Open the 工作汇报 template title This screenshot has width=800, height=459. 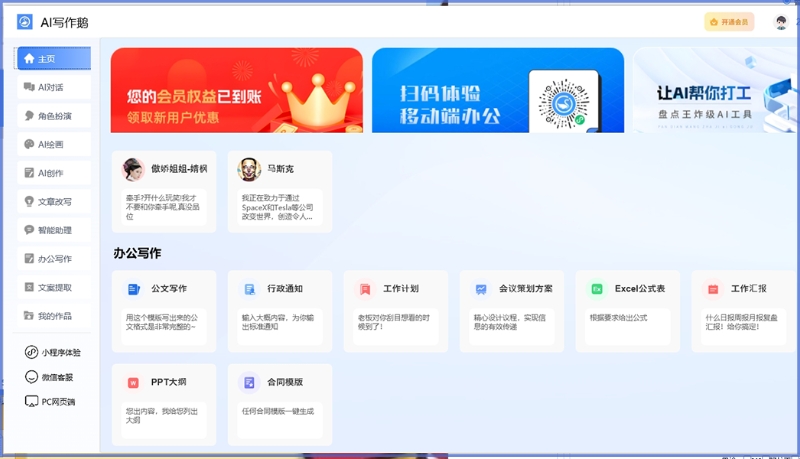pos(749,289)
